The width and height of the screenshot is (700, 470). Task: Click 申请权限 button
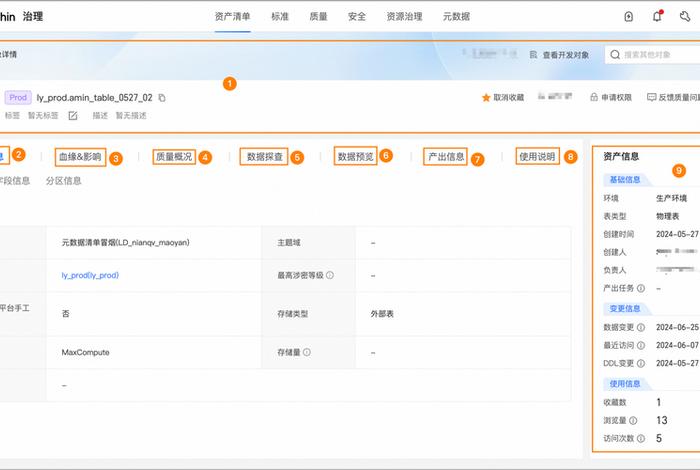(610, 98)
